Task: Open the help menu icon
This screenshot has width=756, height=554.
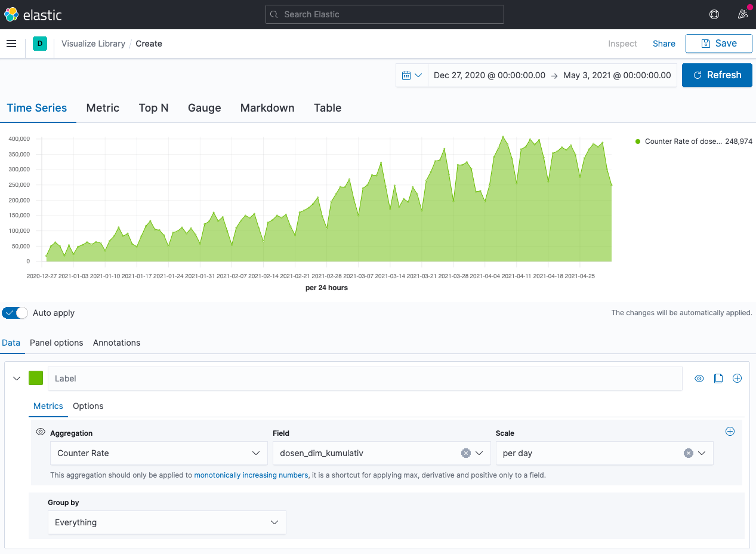Action: (714, 14)
